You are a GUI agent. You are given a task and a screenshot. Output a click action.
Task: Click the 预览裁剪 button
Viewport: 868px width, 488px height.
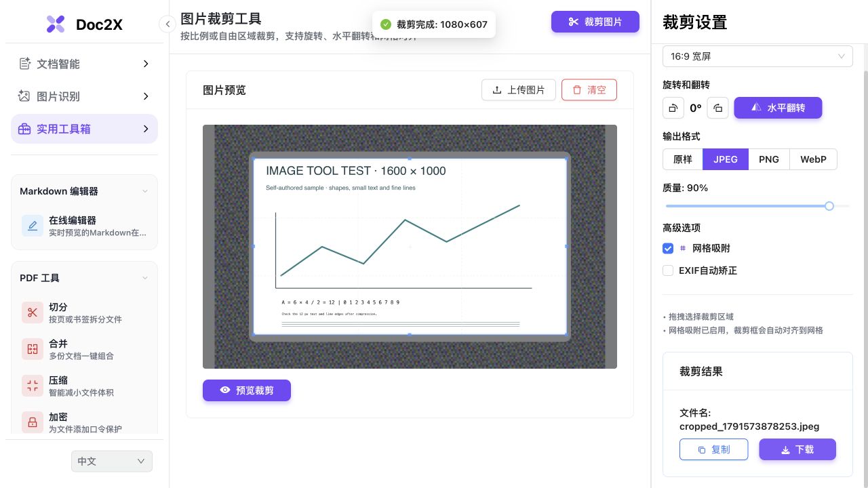[x=247, y=390]
